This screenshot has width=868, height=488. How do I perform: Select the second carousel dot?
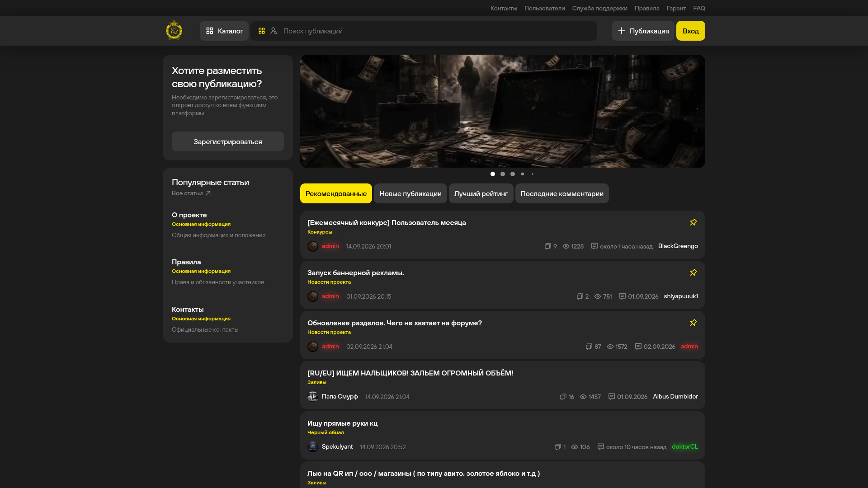(x=503, y=174)
